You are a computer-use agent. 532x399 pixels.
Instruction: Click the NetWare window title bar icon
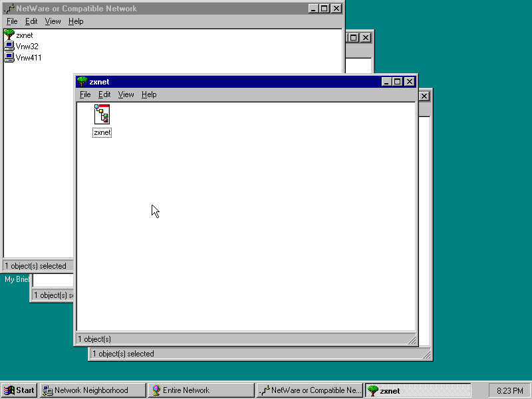coord(9,9)
